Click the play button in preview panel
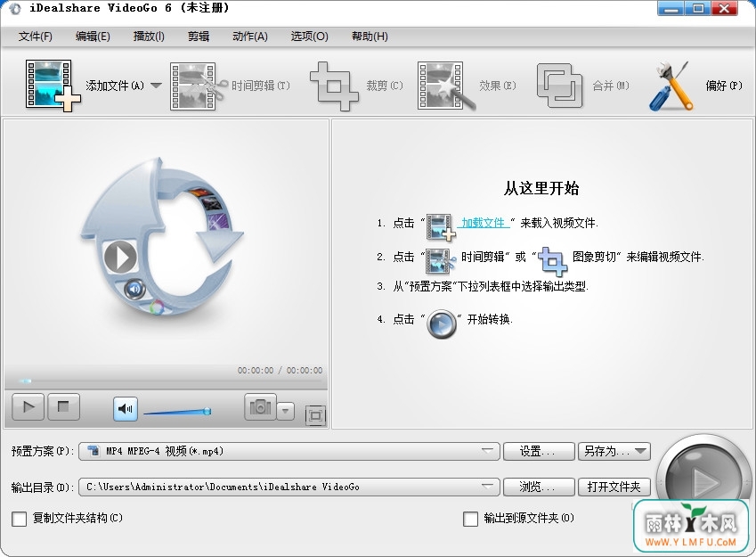Screen dimensions: 756x557 28,406
